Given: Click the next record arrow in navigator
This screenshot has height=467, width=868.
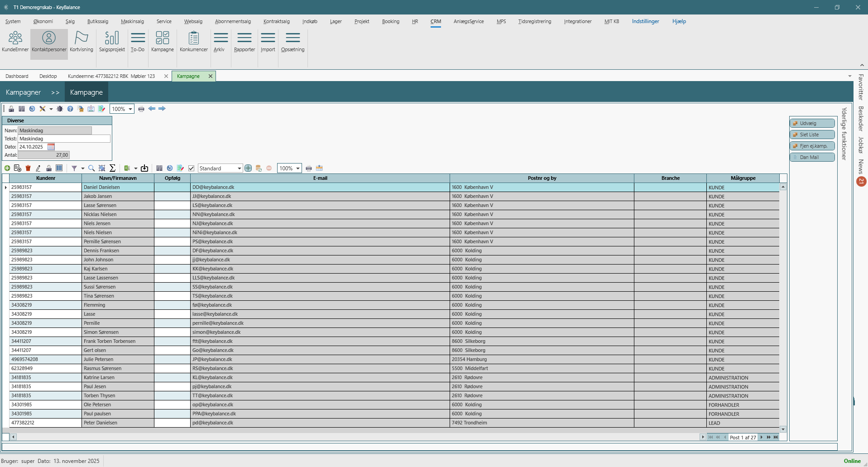Looking at the screenshot, I should tap(762, 437).
